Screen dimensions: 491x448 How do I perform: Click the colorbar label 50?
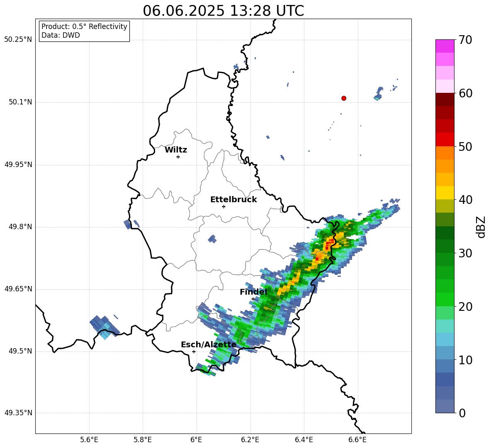465,146
